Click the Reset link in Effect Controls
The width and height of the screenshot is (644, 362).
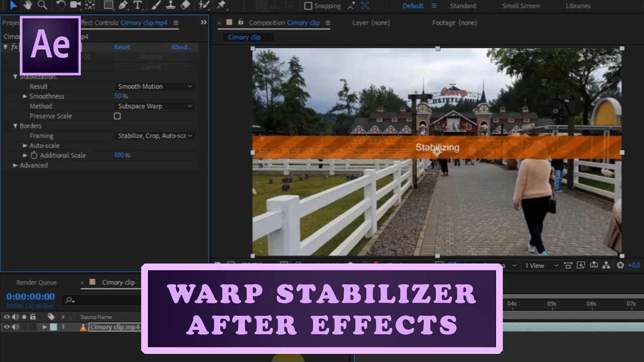click(122, 47)
